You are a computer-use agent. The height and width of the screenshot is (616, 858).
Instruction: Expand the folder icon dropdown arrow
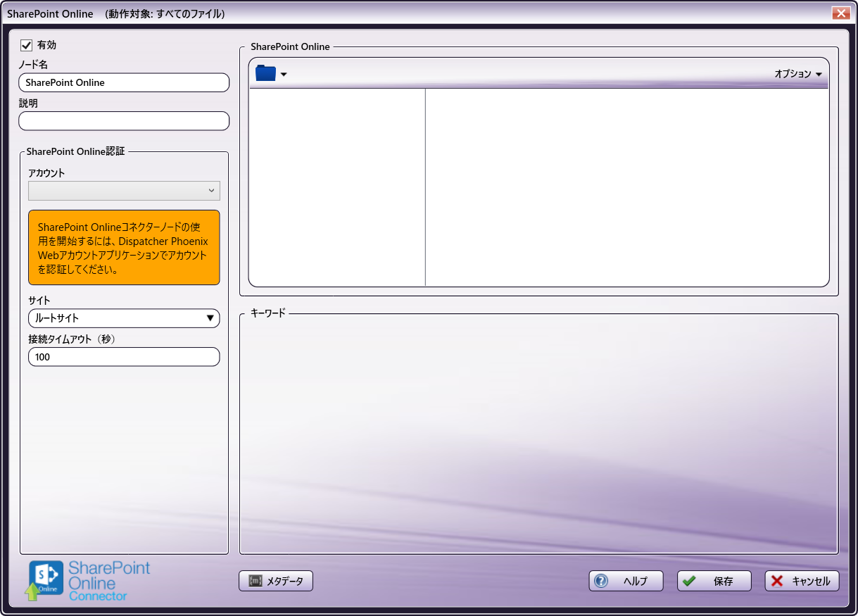click(x=284, y=75)
